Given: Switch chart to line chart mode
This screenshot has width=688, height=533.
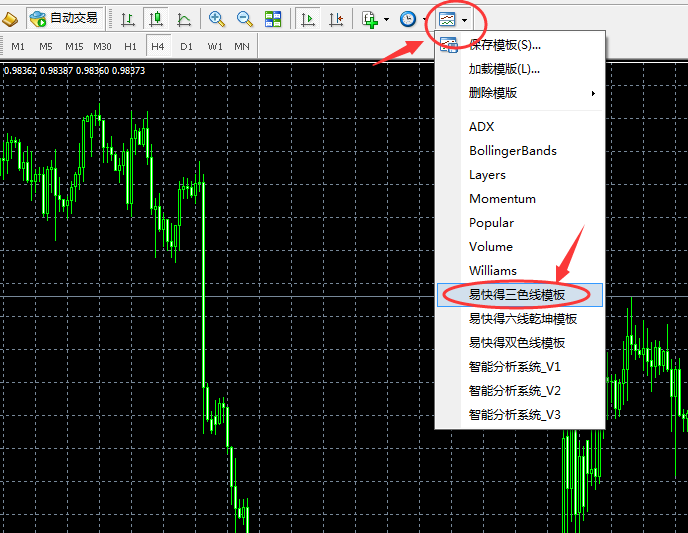Looking at the screenshot, I should coord(183,19).
